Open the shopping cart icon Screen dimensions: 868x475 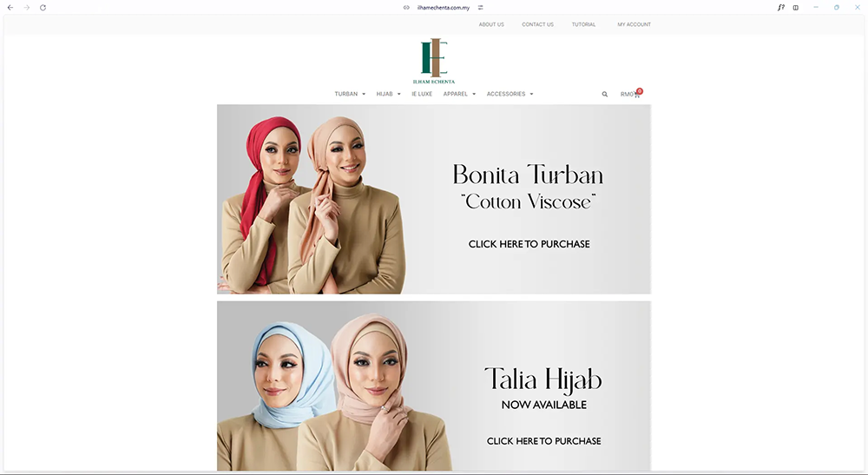pyautogui.click(x=636, y=94)
